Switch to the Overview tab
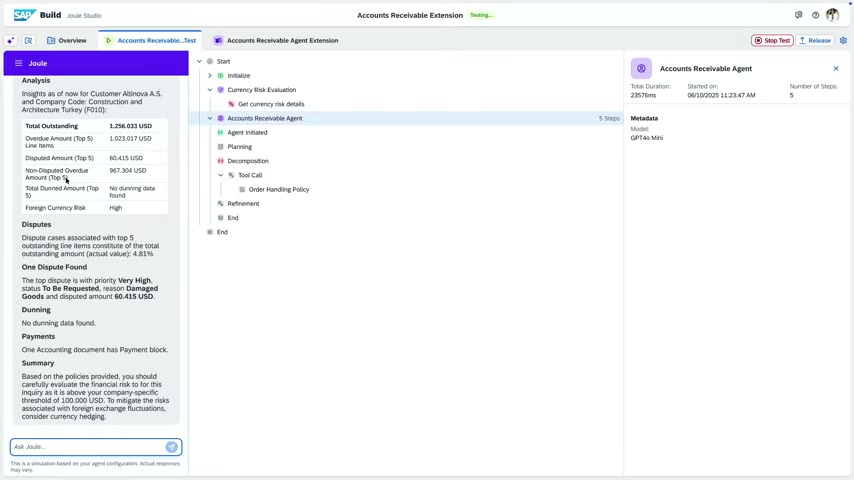This screenshot has height=480, width=854. tap(66, 40)
